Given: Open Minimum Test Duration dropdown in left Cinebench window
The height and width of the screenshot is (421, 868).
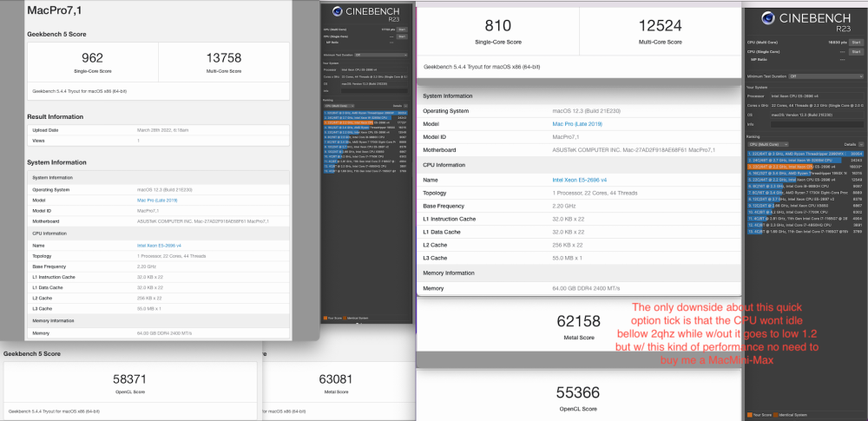Looking at the screenshot, I should [x=381, y=55].
